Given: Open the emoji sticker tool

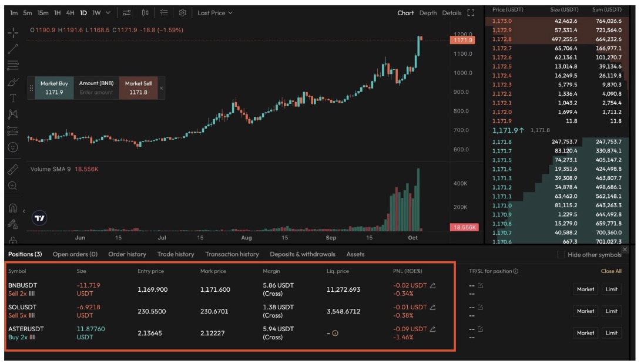Looking at the screenshot, I should click(13, 147).
